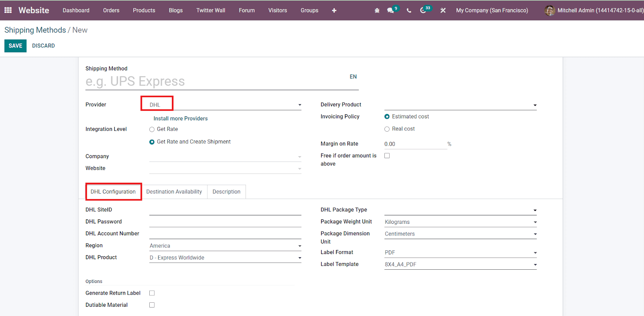This screenshot has width=644, height=316.
Task: Click the DHL Account Number field
Action: (x=225, y=233)
